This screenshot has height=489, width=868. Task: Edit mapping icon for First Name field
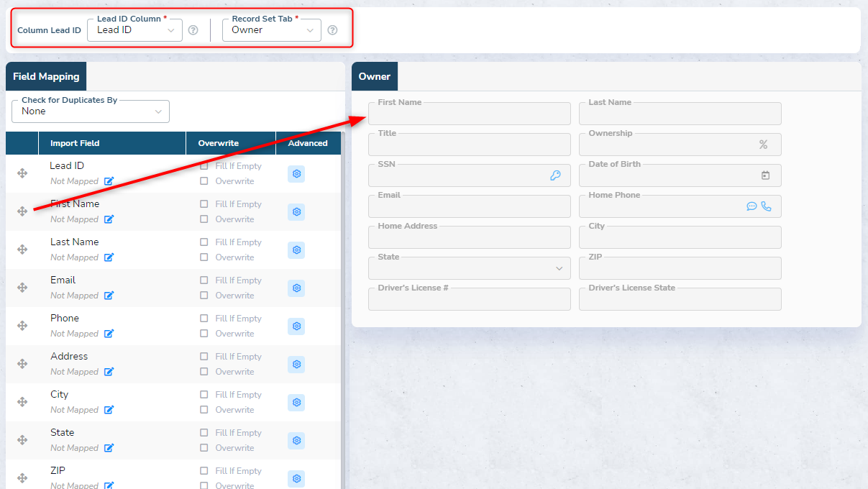(109, 219)
